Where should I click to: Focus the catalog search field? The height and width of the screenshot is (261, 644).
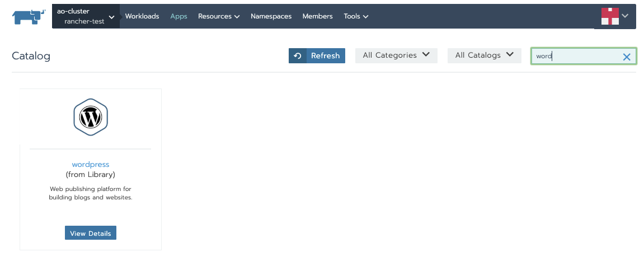tap(584, 57)
